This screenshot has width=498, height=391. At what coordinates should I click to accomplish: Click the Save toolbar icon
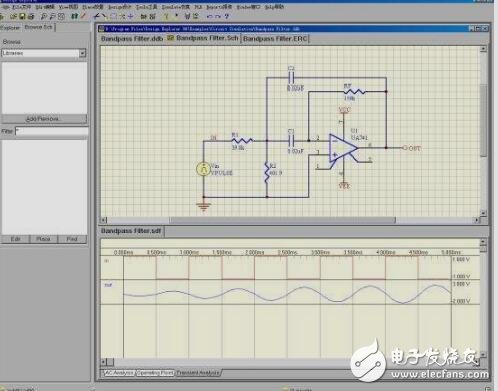pyautogui.click(x=22, y=16)
